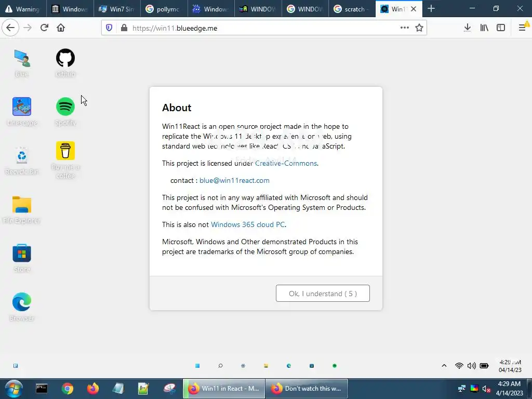Go back in Firefox
Viewport: 532px width, 399px height.
click(x=10, y=28)
